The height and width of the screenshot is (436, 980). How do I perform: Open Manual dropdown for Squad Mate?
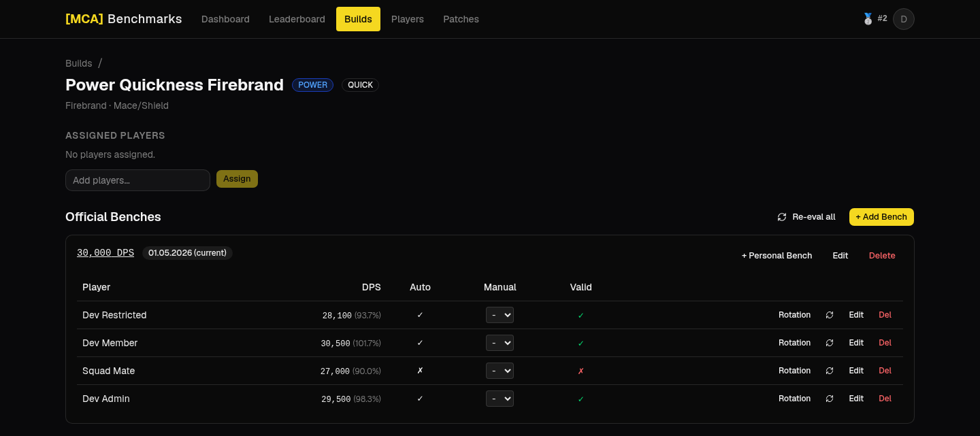pyautogui.click(x=500, y=371)
